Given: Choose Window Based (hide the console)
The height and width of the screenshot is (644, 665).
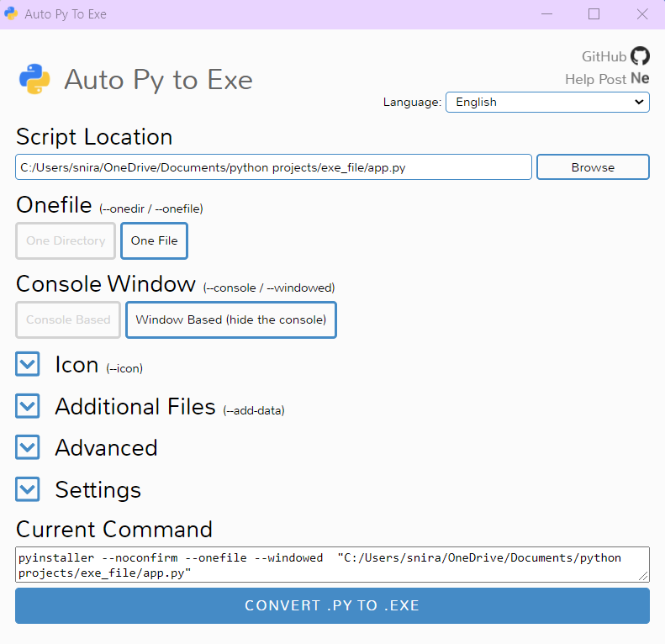Looking at the screenshot, I should click(231, 319).
